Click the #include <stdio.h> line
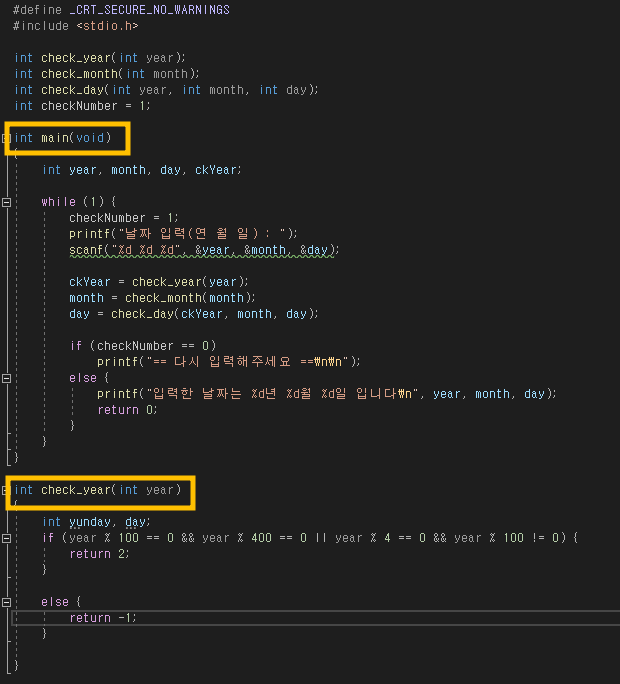This screenshot has height=684, width=620. tap(75, 26)
